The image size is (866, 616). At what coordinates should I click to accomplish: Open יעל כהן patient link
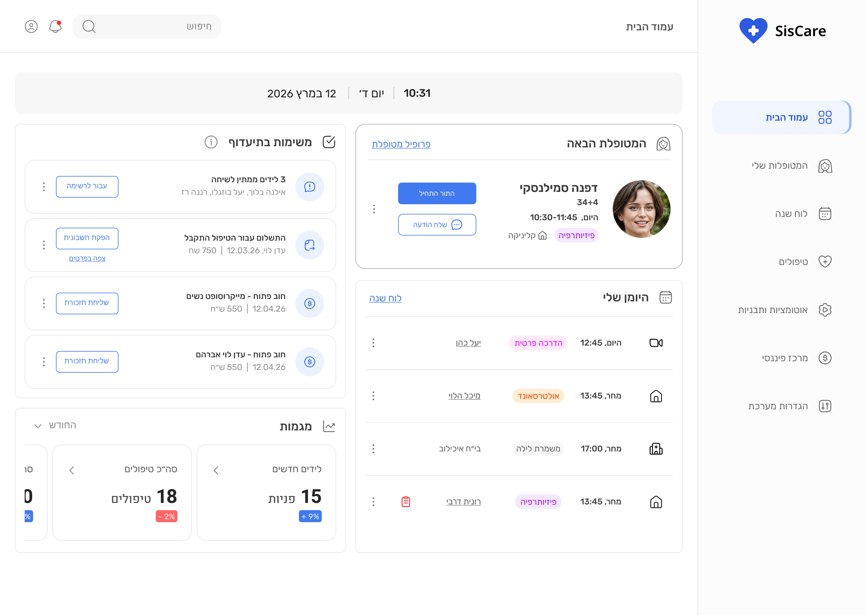(468, 343)
